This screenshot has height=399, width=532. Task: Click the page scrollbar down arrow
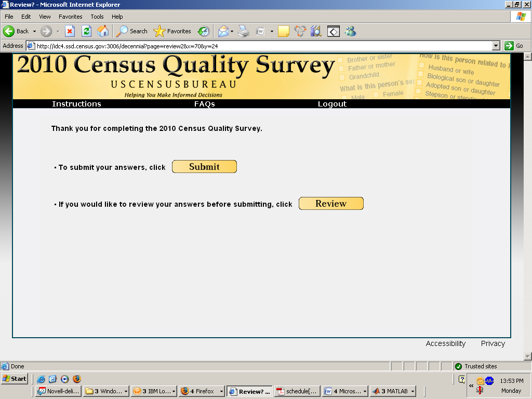pos(528,356)
